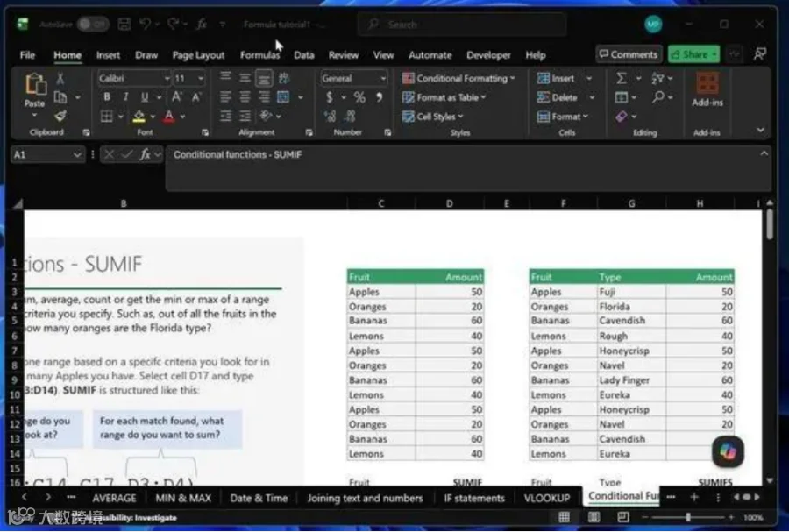The image size is (789, 532).
Task: Click Decrease Indent icon
Action: click(226, 117)
